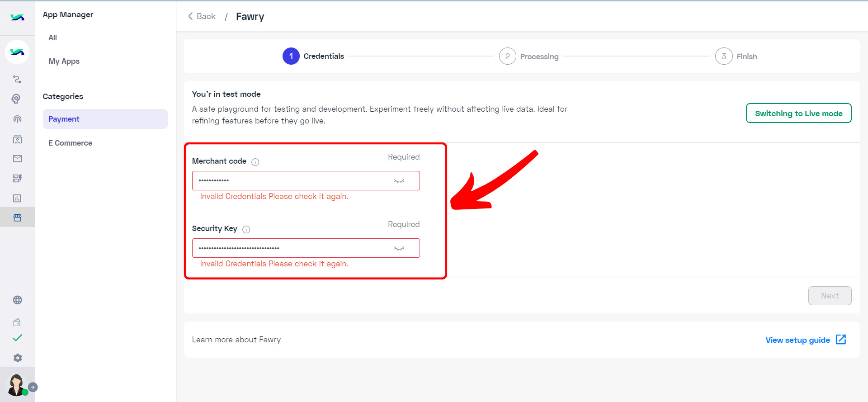Click the Security Key input field
Viewport: 868px width, 402px height.
pyautogui.click(x=306, y=248)
